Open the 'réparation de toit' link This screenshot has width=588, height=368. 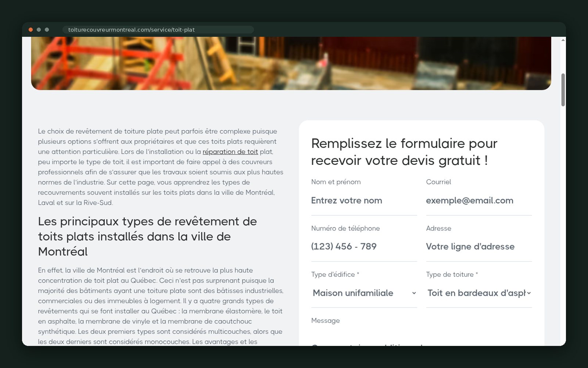click(230, 152)
